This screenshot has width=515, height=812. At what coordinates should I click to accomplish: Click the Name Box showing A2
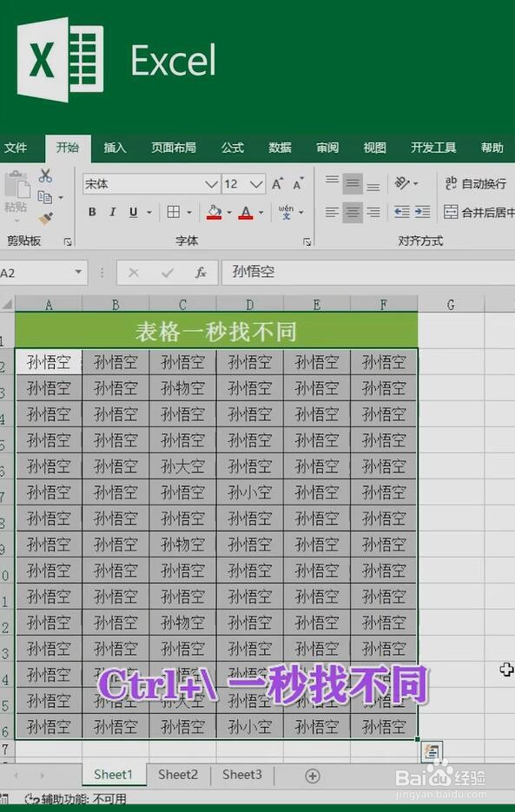pyautogui.click(x=36, y=273)
